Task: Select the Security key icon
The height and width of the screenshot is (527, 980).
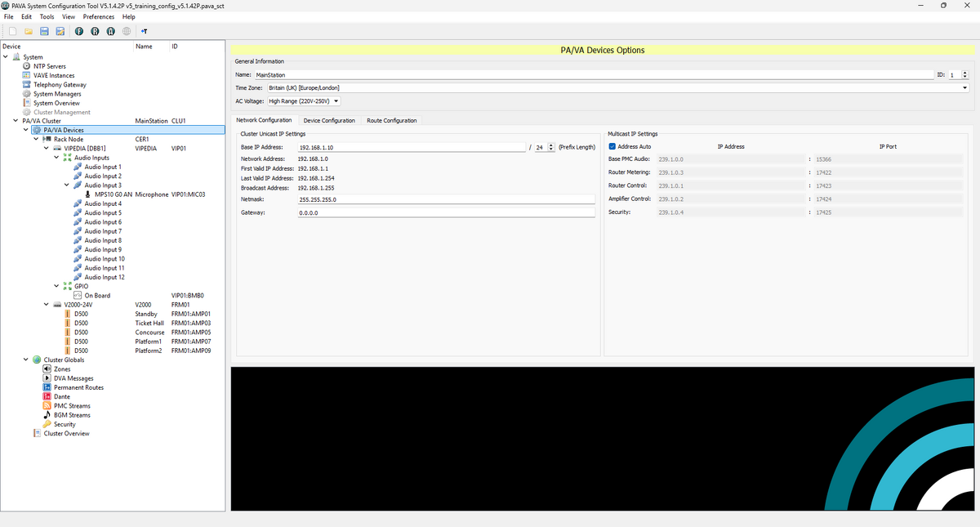Action: click(47, 424)
